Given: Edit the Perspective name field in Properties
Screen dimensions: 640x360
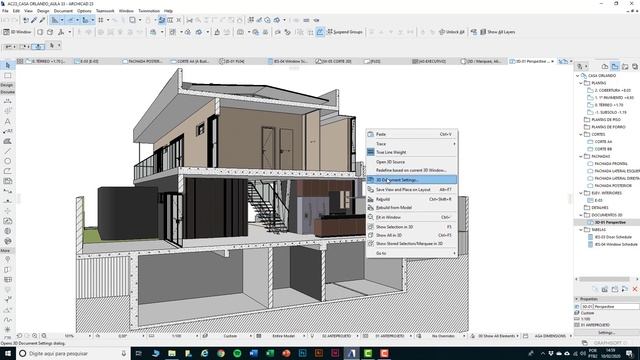Looking at the screenshot, I should point(616,307).
